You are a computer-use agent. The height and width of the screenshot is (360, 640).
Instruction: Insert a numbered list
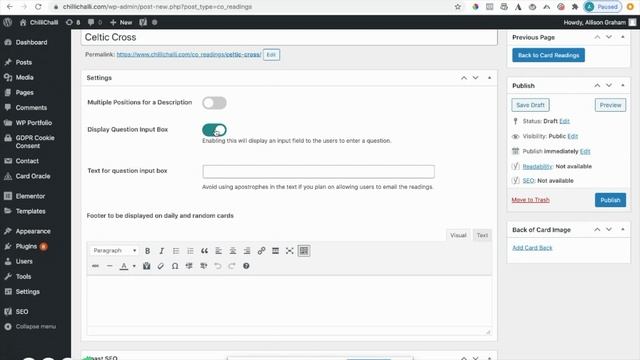190,251
